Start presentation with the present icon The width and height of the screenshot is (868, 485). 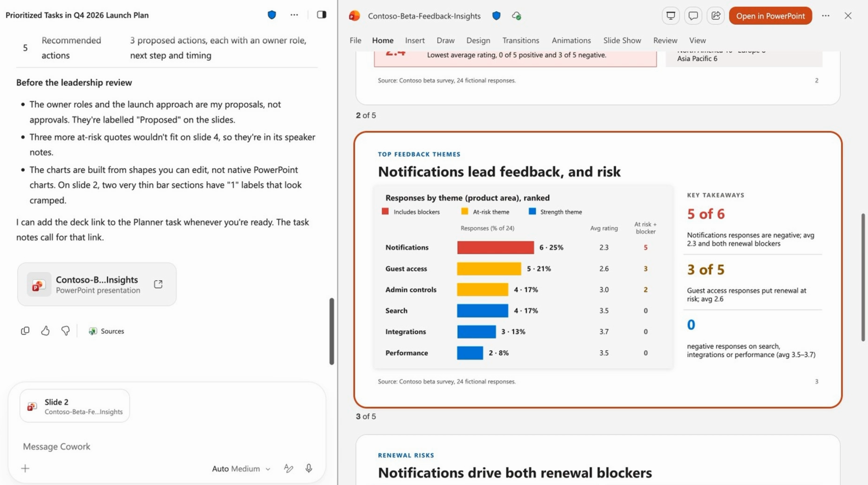click(671, 16)
